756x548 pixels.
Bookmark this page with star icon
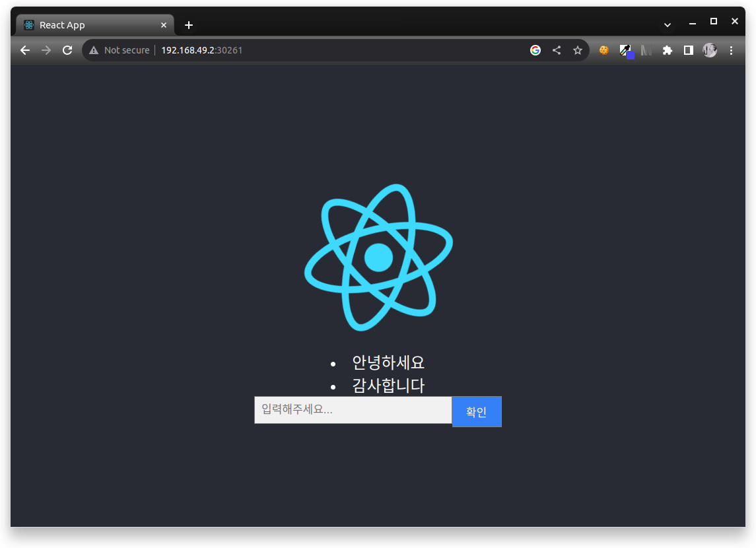click(x=578, y=50)
